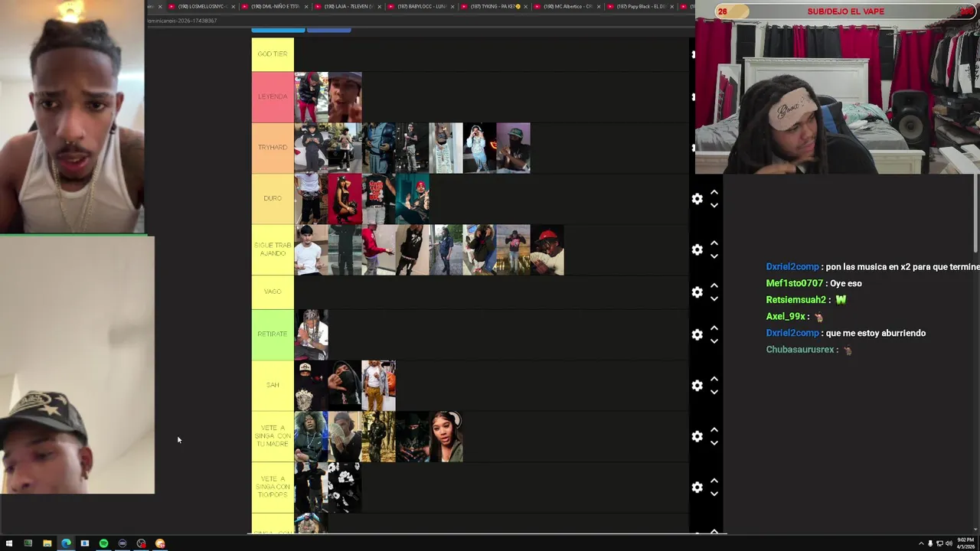Image resolution: width=980 pixels, height=551 pixels.
Task: Open Spotify from the taskbar
Action: pos(103,543)
